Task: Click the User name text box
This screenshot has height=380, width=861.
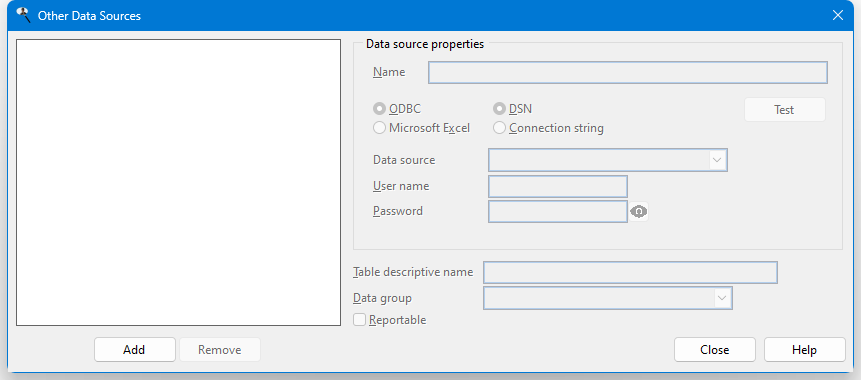Action: point(558,187)
